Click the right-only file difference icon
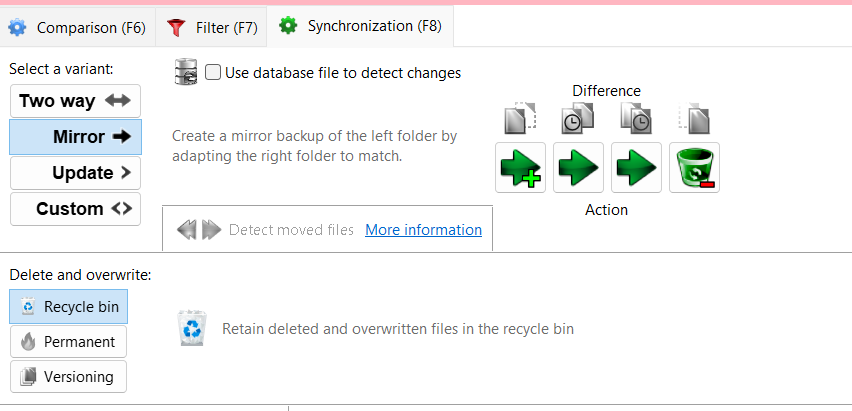852x411 pixels. tap(694, 118)
